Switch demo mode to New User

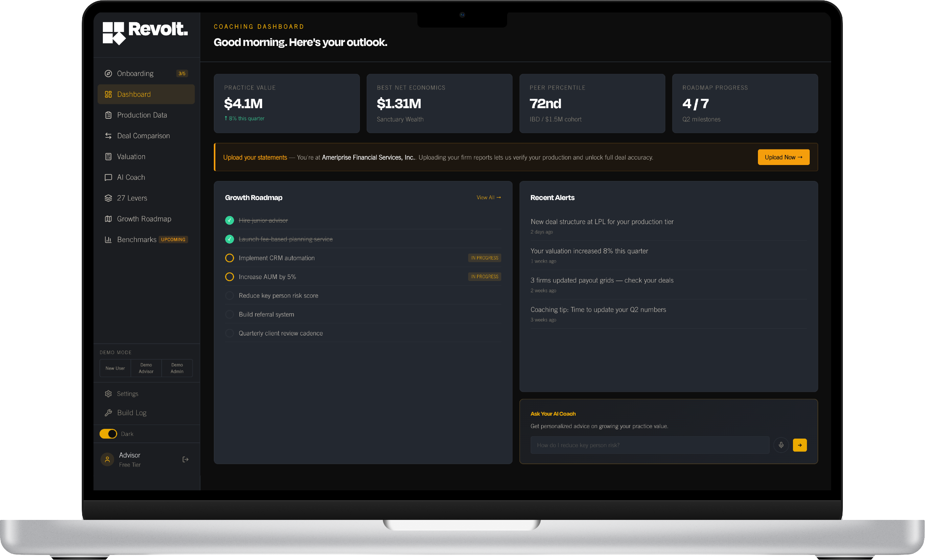[x=115, y=368]
